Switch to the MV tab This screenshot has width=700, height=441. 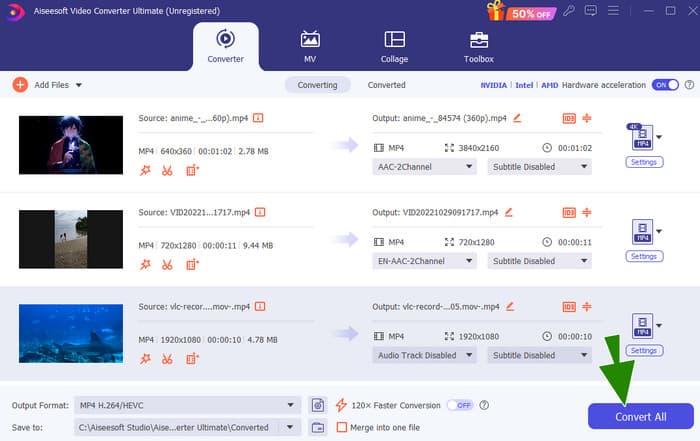[x=310, y=46]
